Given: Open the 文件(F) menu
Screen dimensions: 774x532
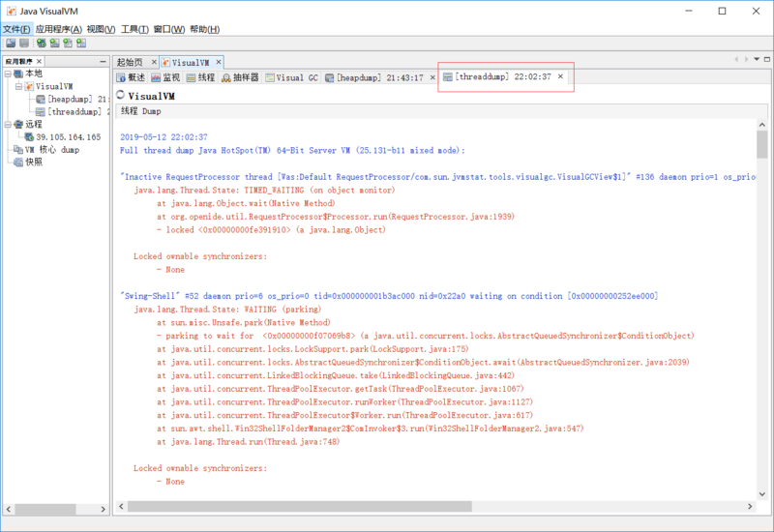Looking at the screenshot, I should click(16, 29).
